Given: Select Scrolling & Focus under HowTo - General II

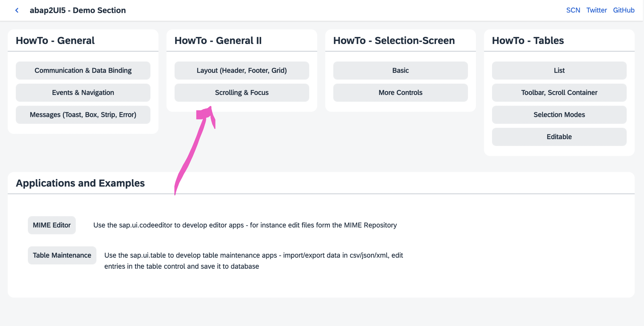Looking at the screenshot, I should pos(241,93).
